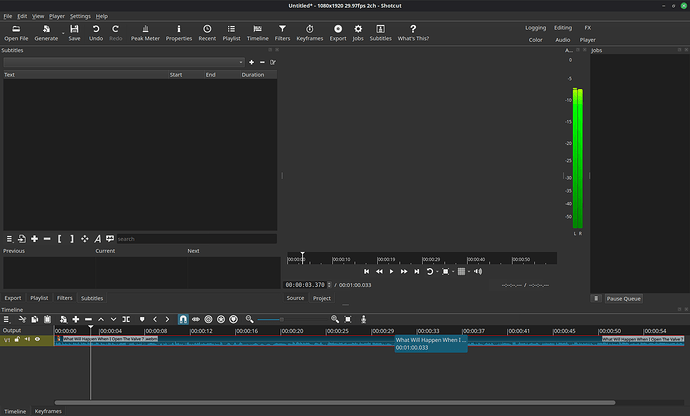Click the record audio microphone icon
Screen dimensions: 690x416
coord(363,319)
